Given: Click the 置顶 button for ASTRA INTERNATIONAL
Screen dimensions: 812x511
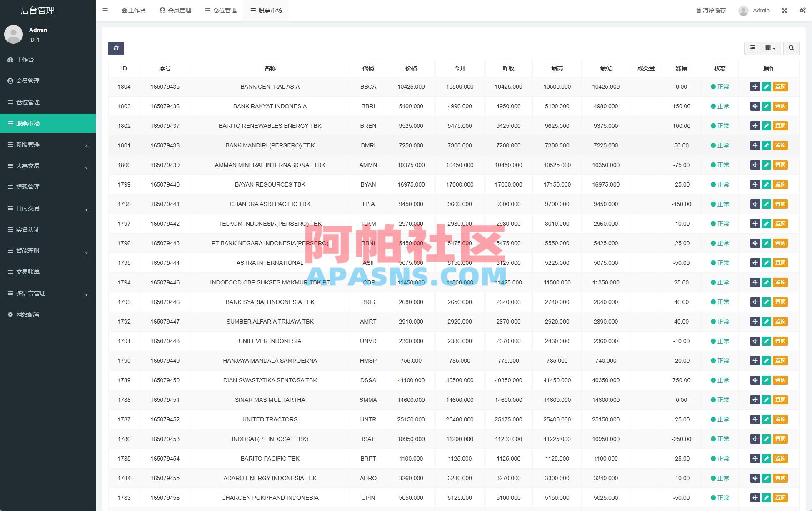Looking at the screenshot, I should (780, 263).
